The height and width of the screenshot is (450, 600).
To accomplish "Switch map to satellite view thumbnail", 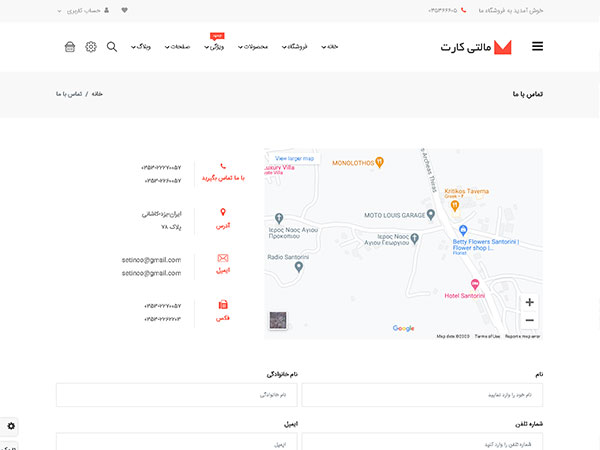I will [x=278, y=321].
